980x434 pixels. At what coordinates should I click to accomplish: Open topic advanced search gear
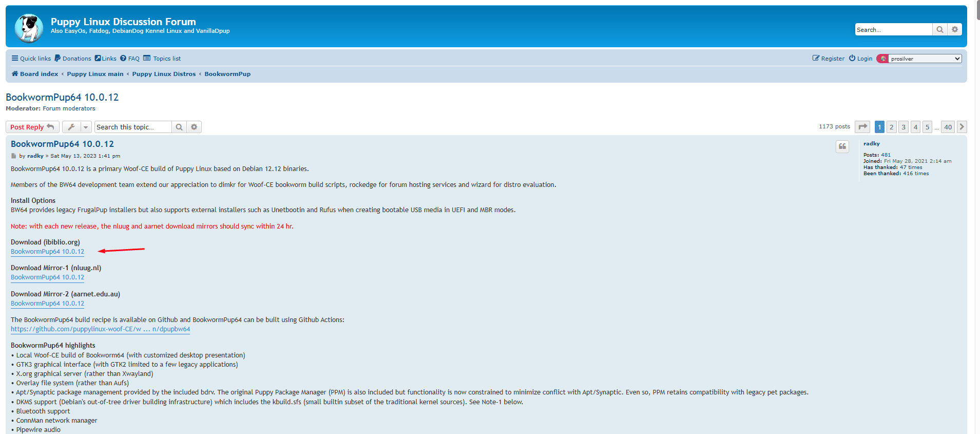point(194,127)
